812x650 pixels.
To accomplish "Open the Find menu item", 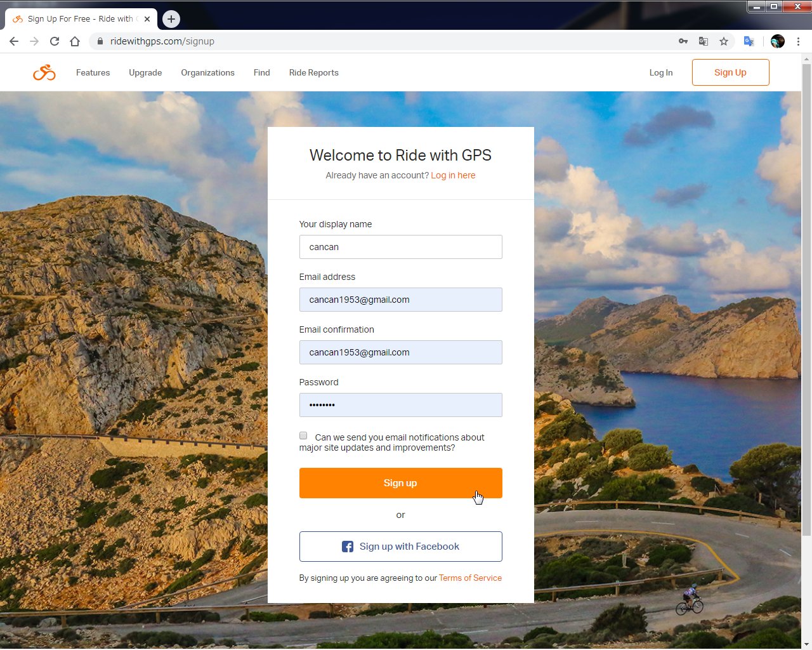I will tap(261, 73).
